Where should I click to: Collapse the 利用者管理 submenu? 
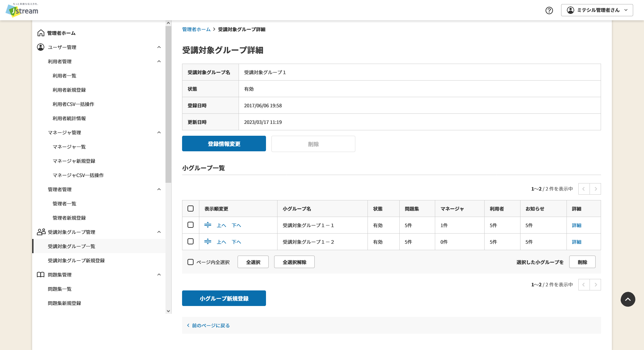click(x=159, y=61)
